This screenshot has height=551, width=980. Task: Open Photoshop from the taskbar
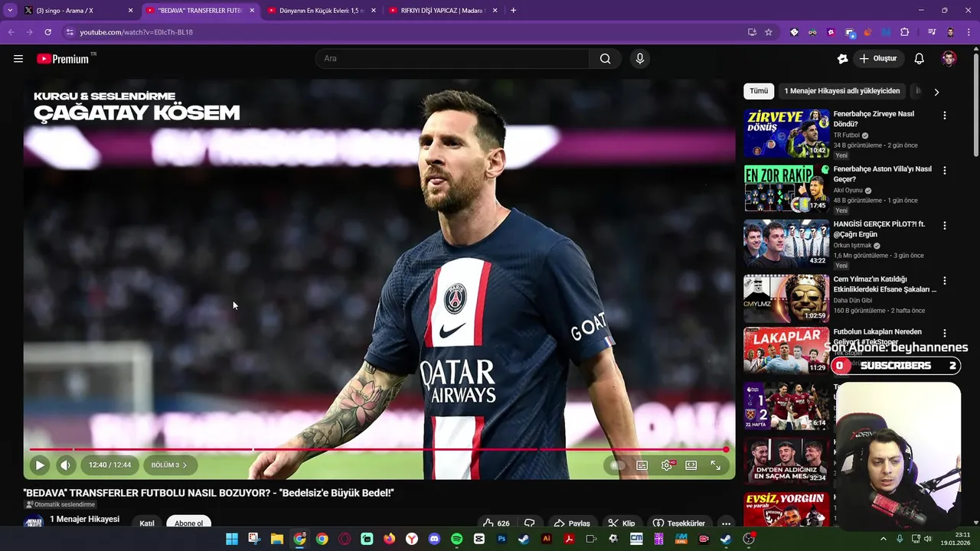(x=501, y=539)
